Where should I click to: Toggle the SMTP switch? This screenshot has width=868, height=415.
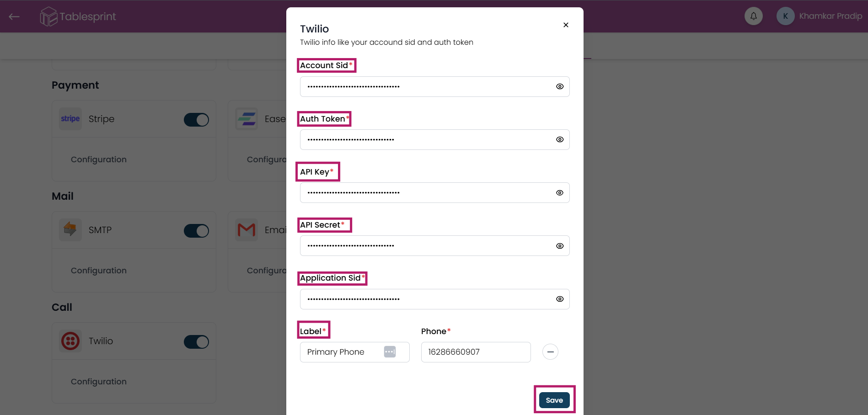tap(196, 231)
